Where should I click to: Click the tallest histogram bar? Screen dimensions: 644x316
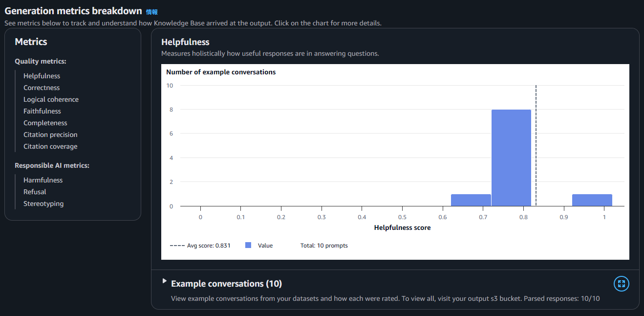pos(511,158)
